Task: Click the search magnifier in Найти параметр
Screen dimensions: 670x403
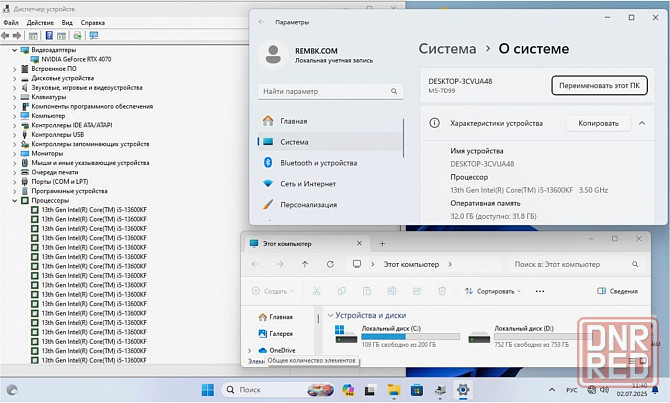Action: point(394,91)
